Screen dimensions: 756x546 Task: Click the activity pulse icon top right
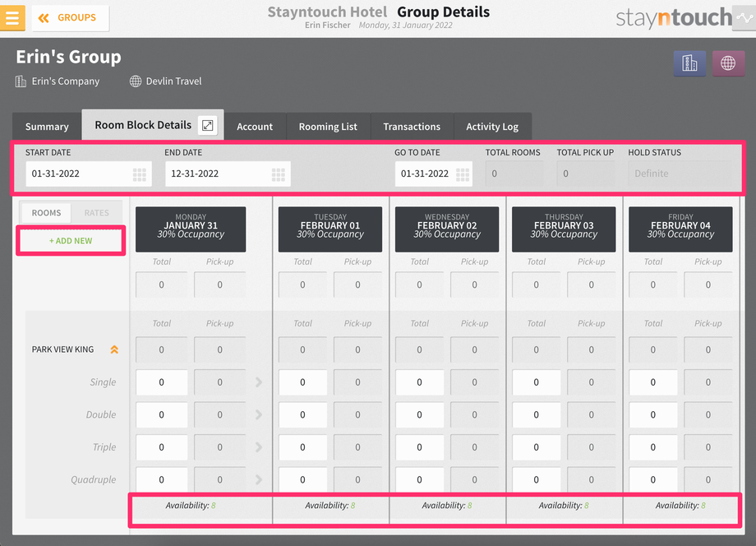745,18
